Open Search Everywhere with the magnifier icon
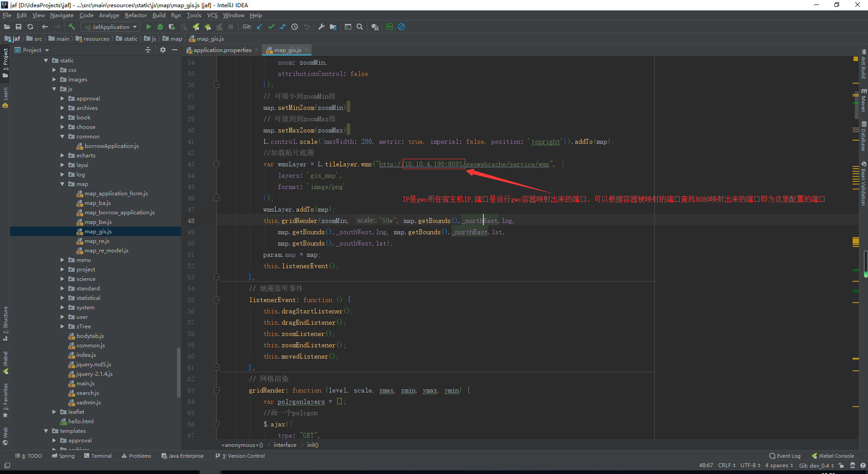The height and width of the screenshot is (474, 868). (360, 27)
